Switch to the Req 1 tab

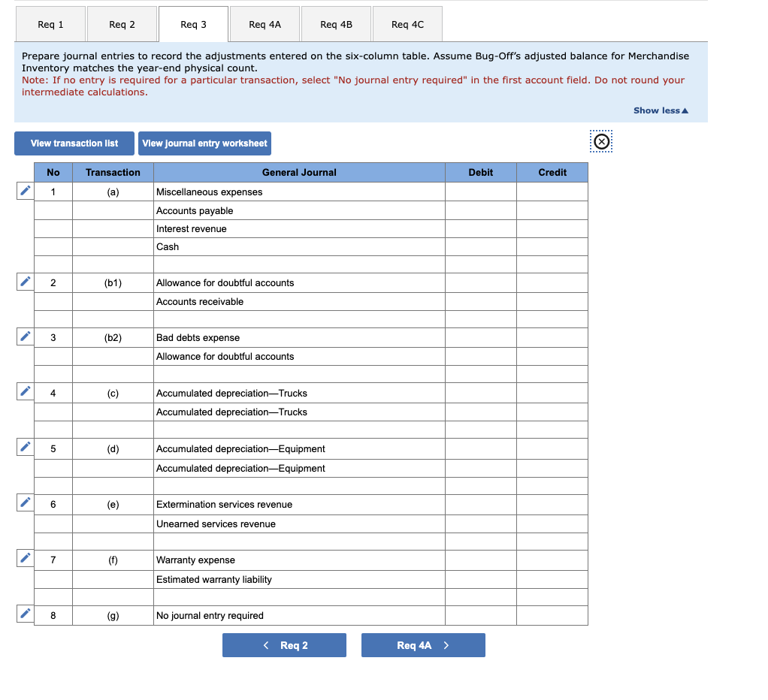click(x=50, y=23)
